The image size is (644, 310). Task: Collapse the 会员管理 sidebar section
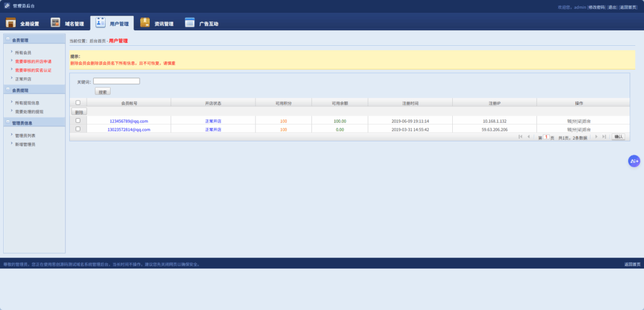(x=8, y=40)
